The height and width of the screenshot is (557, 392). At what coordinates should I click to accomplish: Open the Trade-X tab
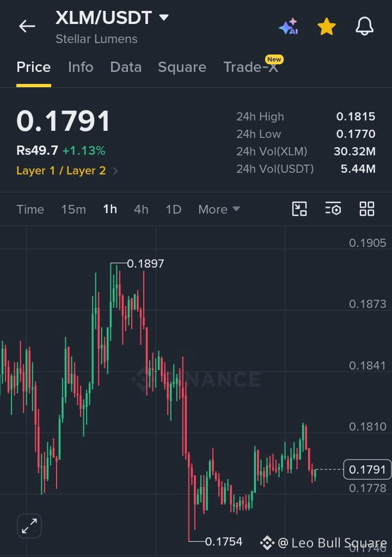click(x=251, y=67)
